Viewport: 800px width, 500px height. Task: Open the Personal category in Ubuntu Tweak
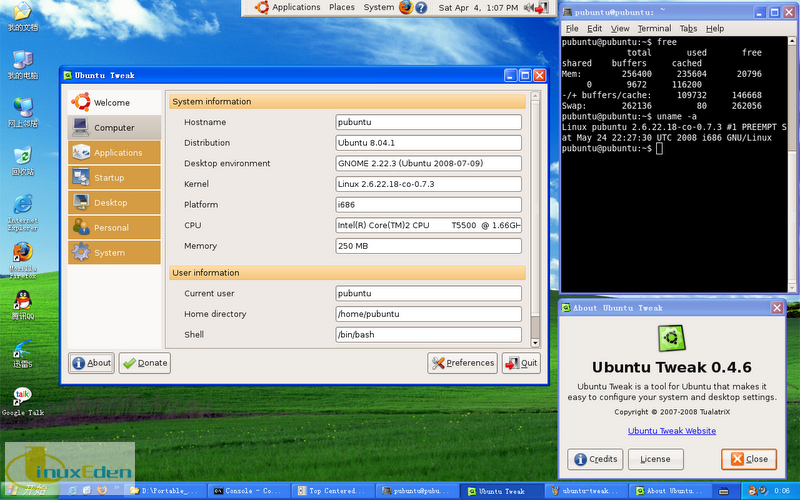[114, 228]
